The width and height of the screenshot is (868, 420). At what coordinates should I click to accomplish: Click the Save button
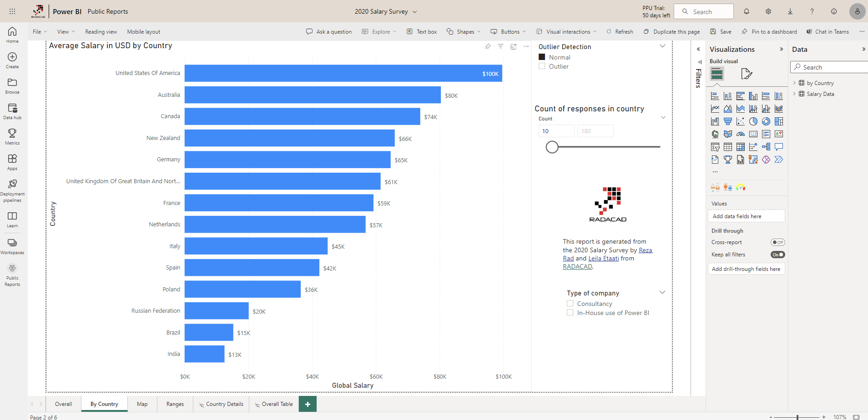[721, 32]
